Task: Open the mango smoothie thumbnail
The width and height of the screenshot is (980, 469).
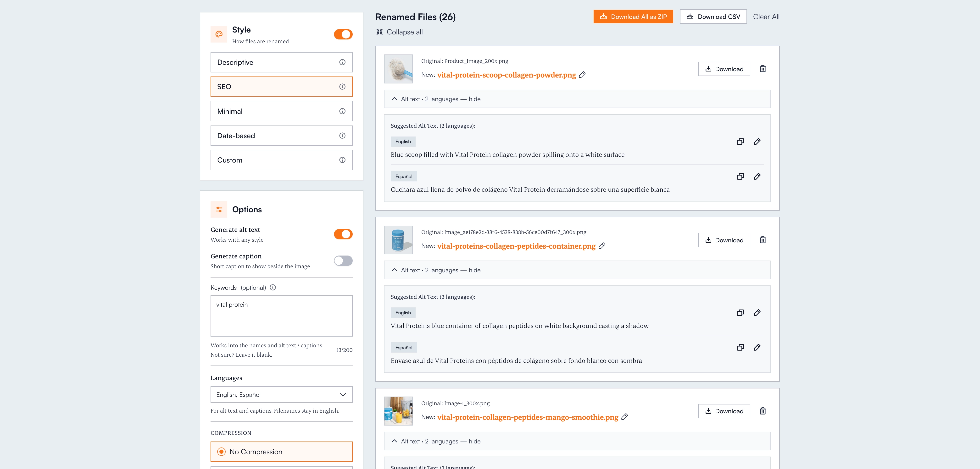Action: pyautogui.click(x=398, y=411)
